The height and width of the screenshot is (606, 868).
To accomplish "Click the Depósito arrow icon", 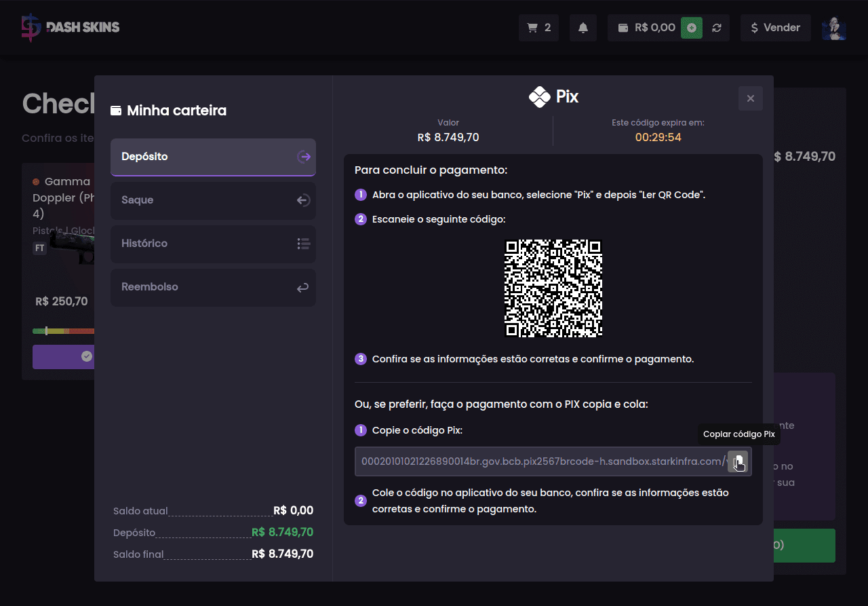I will tap(303, 157).
